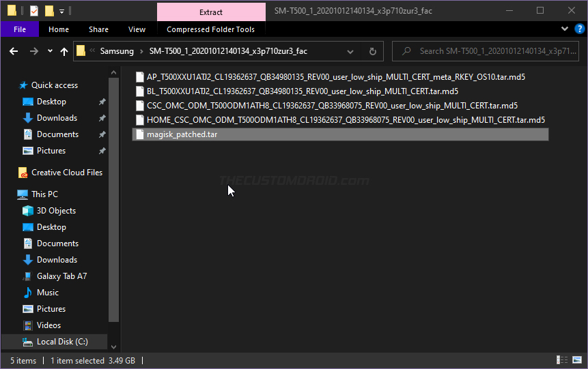Open the Galaxy Tab A7 device
The height and width of the screenshot is (369, 588).
click(x=61, y=276)
